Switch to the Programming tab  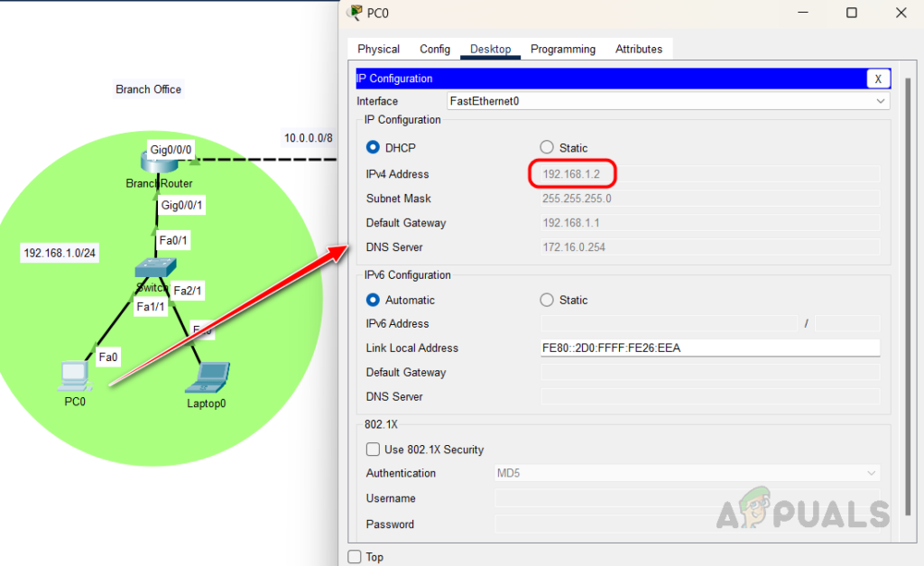[562, 49]
